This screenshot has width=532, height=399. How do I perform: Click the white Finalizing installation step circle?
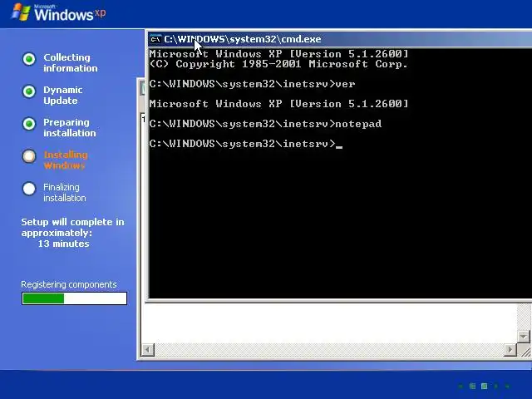click(29, 189)
